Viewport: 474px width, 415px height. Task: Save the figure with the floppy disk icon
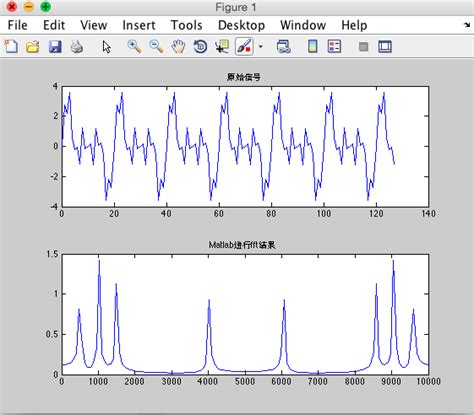pyautogui.click(x=55, y=47)
